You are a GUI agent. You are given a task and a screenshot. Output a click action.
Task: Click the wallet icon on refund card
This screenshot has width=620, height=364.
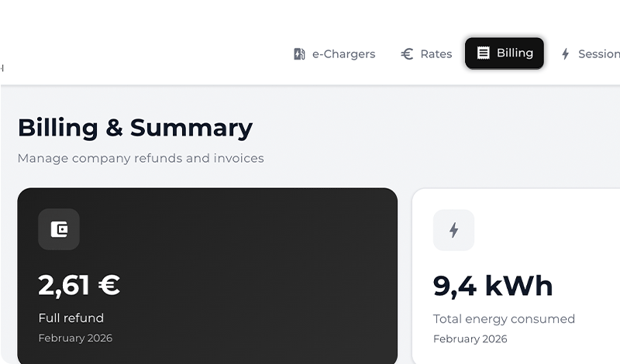(59, 229)
